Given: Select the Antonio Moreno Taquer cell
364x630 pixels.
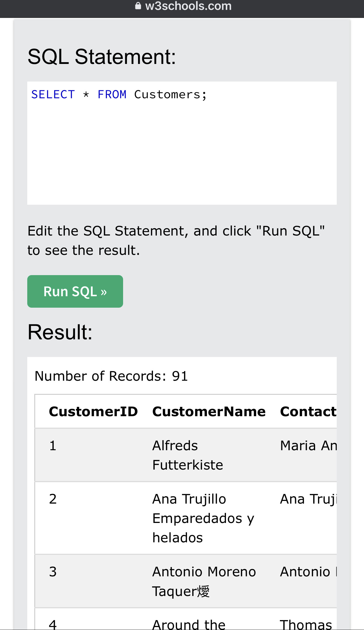Looking at the screenshot, I should click(x=209, y=581).
